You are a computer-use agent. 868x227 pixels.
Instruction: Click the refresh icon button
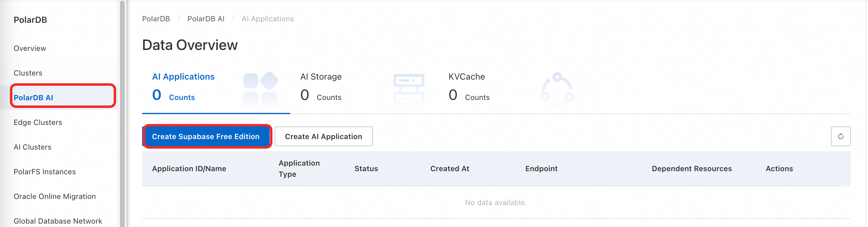(x=840, y=136)
